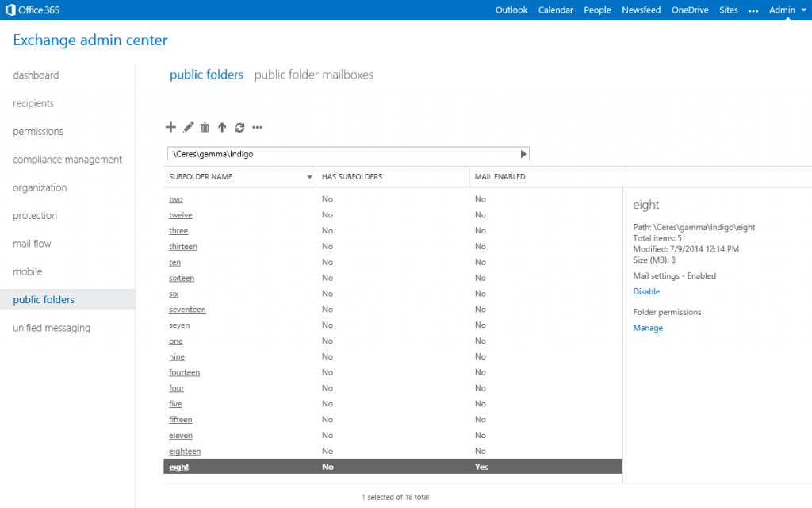Viewport: 812px width, 508px height.
Task: Open the toolbar's more options ellipsis
Action: tap(257, 127)
